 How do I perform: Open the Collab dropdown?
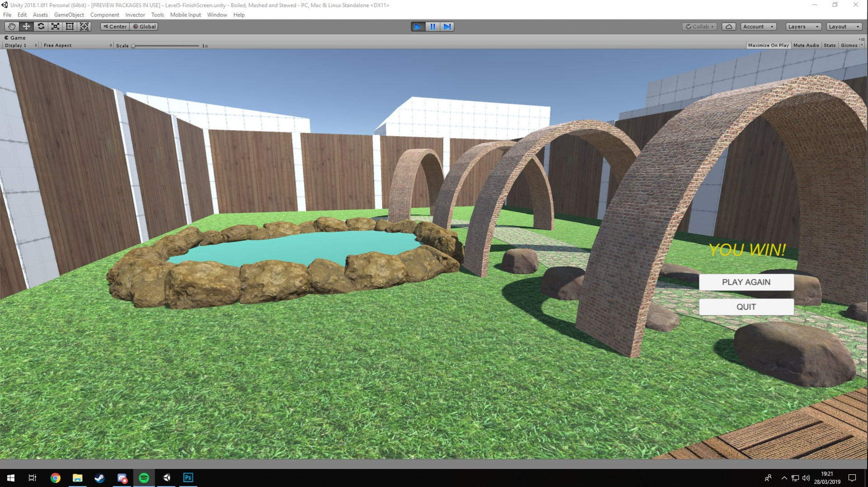tap(699, 27)
